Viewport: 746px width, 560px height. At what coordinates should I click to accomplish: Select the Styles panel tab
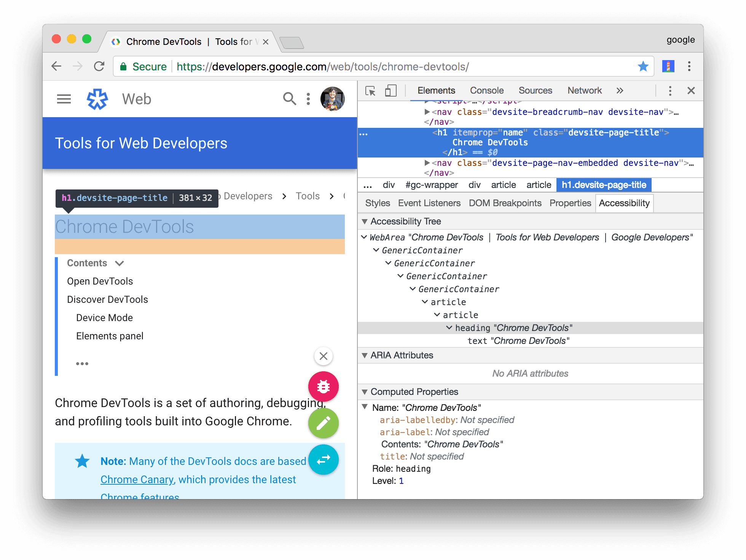coord(378,204)
